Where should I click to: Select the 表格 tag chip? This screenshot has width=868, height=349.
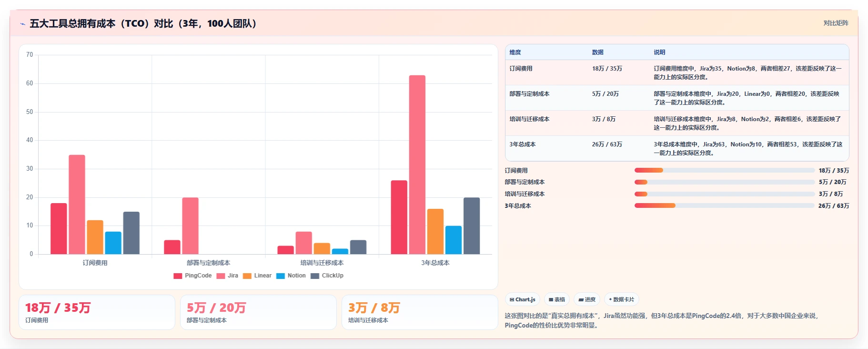click(x=556, y=299)
